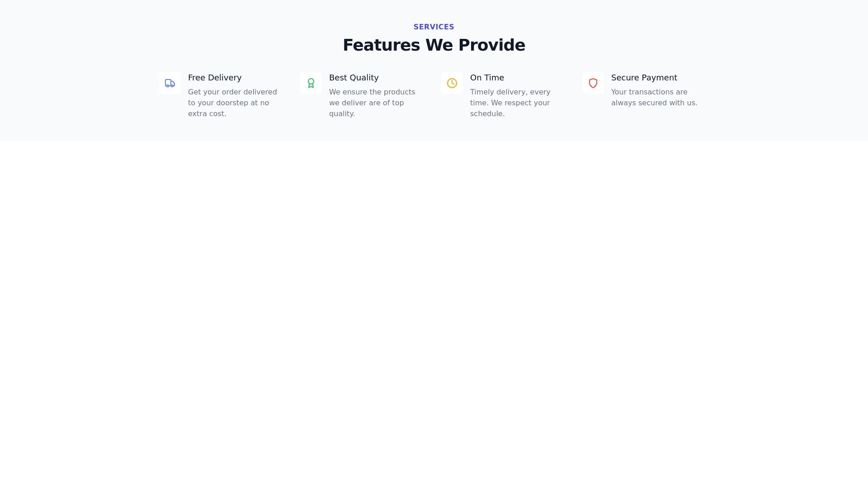868x488 pixels.
Task: Click the Features We Provide heading
Action: pyautogui.click(x=434, y=45)
